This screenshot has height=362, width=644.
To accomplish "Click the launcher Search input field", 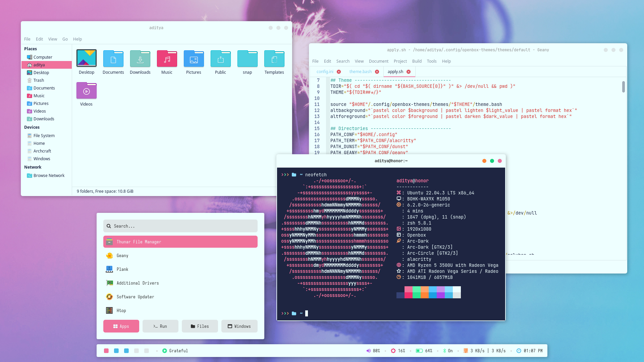I will [x=180, y=226].
